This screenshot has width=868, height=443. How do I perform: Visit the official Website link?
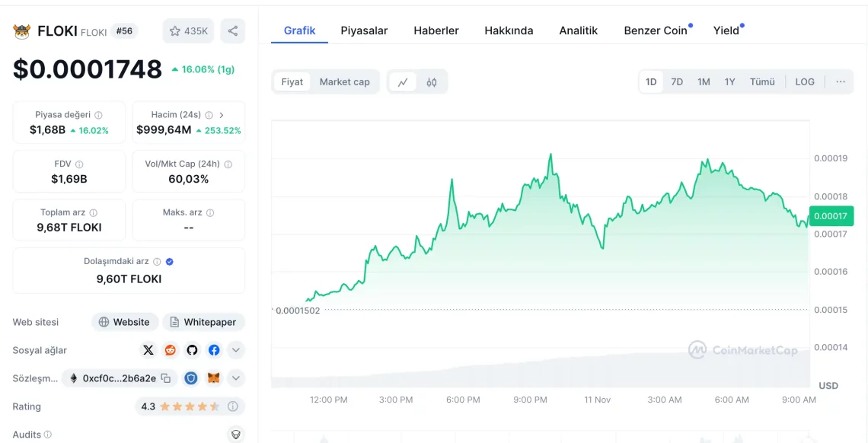(x=124, y=322)
